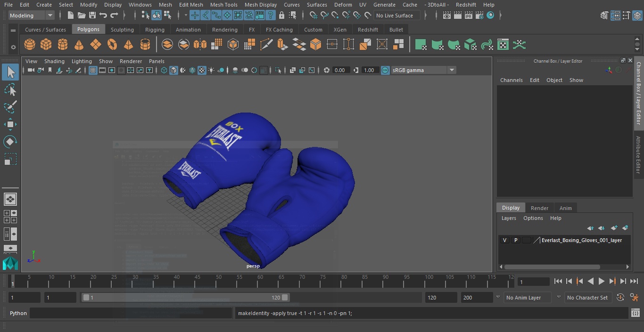Image resolution: width=644 pixels, height=332 pixels.
Task: Toggle layer playback P box
Action: tap(515, 240)
